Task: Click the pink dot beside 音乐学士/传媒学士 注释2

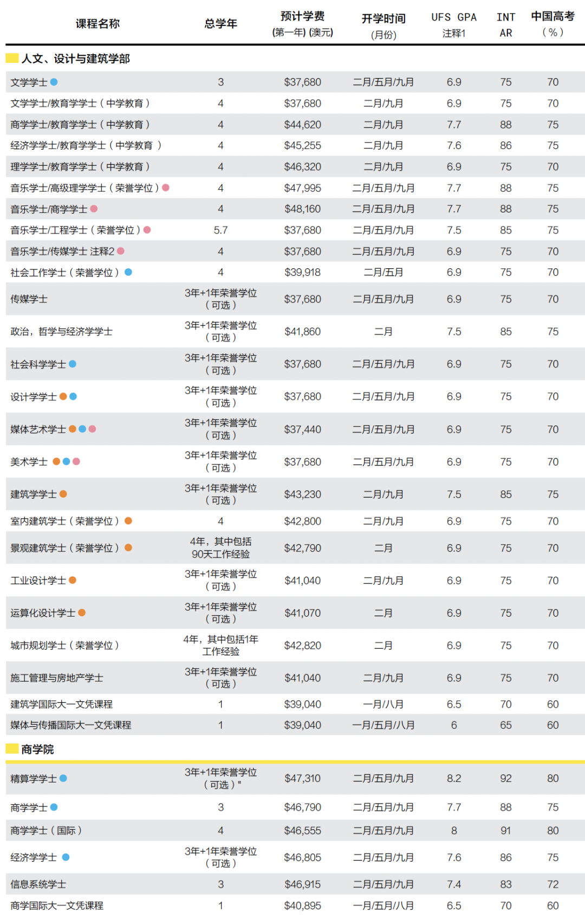Action: (x=121, y=251)
